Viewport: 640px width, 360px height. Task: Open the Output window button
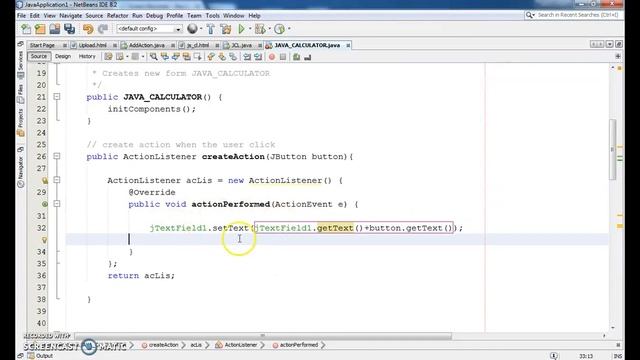[x=40, y=356]
